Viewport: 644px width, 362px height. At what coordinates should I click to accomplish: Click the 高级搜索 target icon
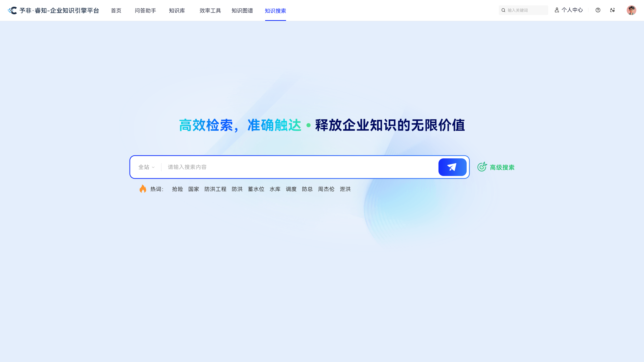(x=482, y=167)
